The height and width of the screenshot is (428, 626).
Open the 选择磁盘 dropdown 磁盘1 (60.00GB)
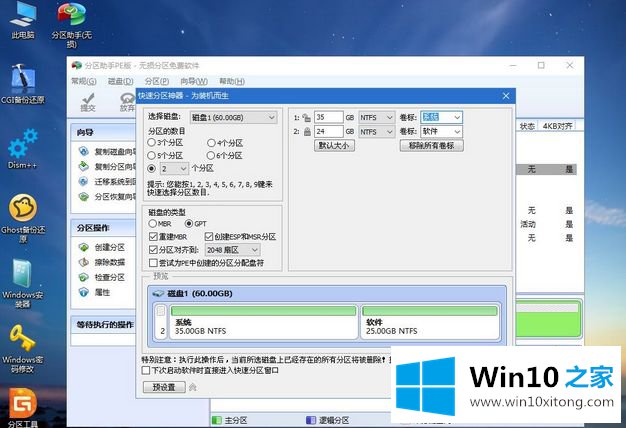coord(233,117)
